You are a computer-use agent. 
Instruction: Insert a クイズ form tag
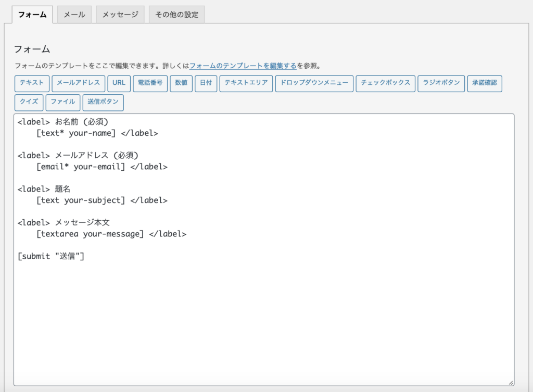pyautogui.click(x=29, y=102)
